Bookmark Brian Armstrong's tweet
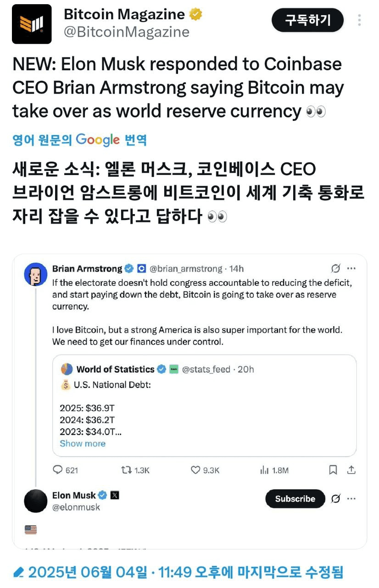Image resolution: width=379 pixels, height=588 pixels. [333, 470]
